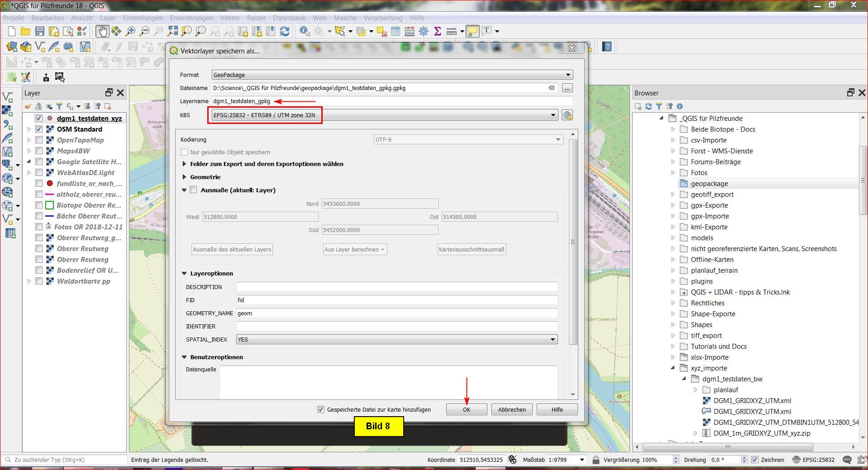868x470 pixels.
Task: Click the Abbrechen button
Action: 511,409
